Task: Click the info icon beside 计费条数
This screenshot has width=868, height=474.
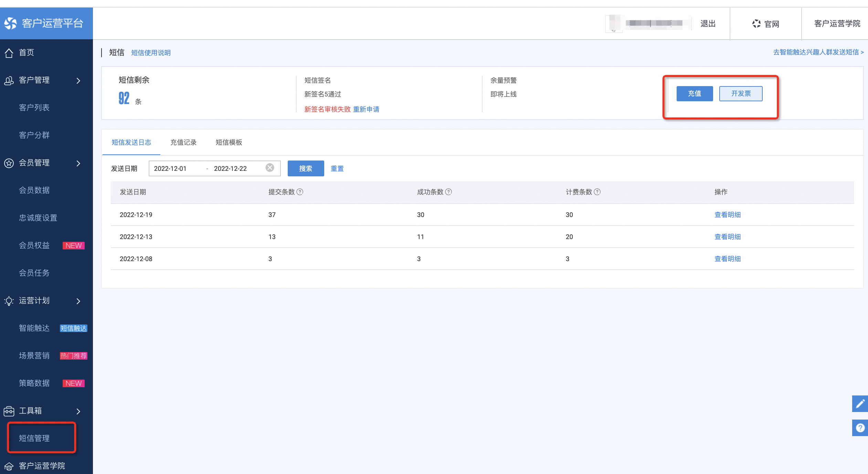Action: coord(597,192)
